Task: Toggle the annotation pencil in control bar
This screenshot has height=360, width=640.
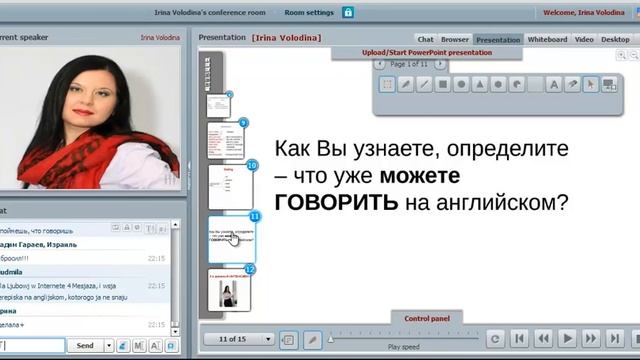Action: coord(312,340)
